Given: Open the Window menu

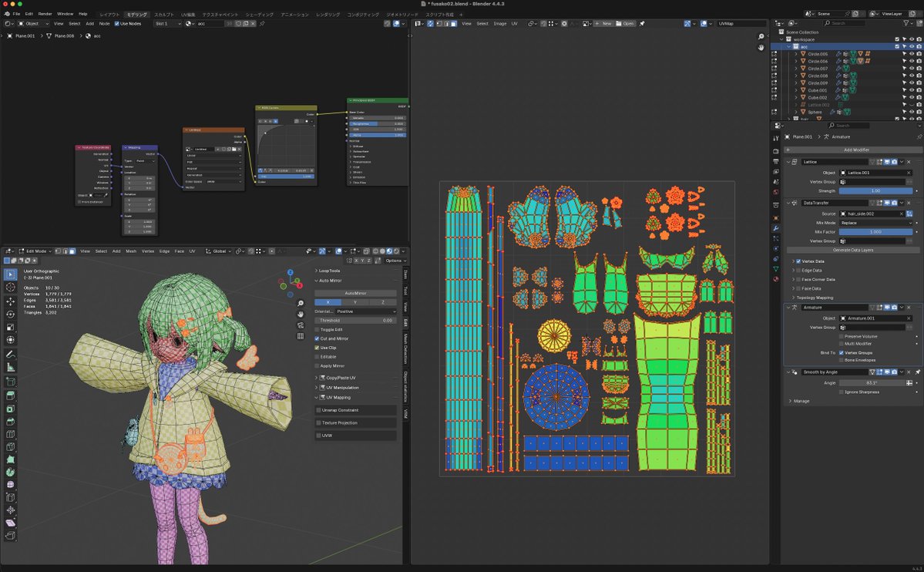Looking at the screenshot, I should point(65,14).
